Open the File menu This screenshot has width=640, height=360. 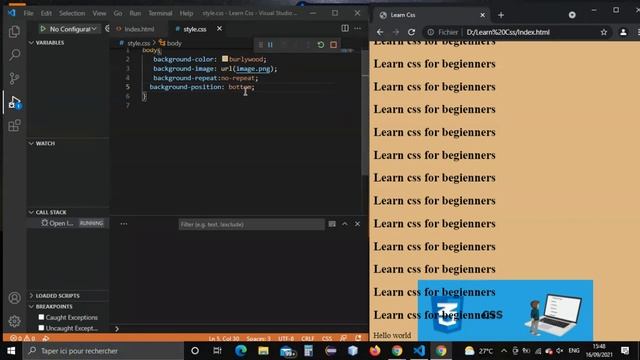point(28,13)
